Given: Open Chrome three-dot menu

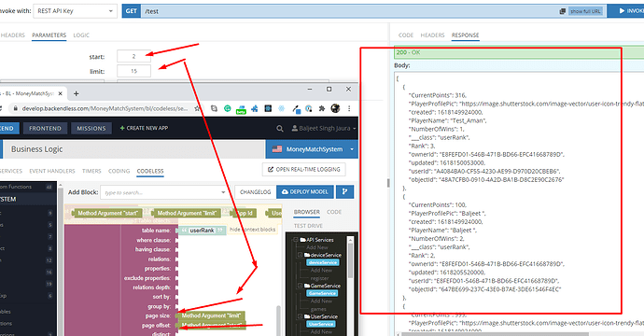Looking at the screenshot, I should pyautogui.click(x=349, y=108).
